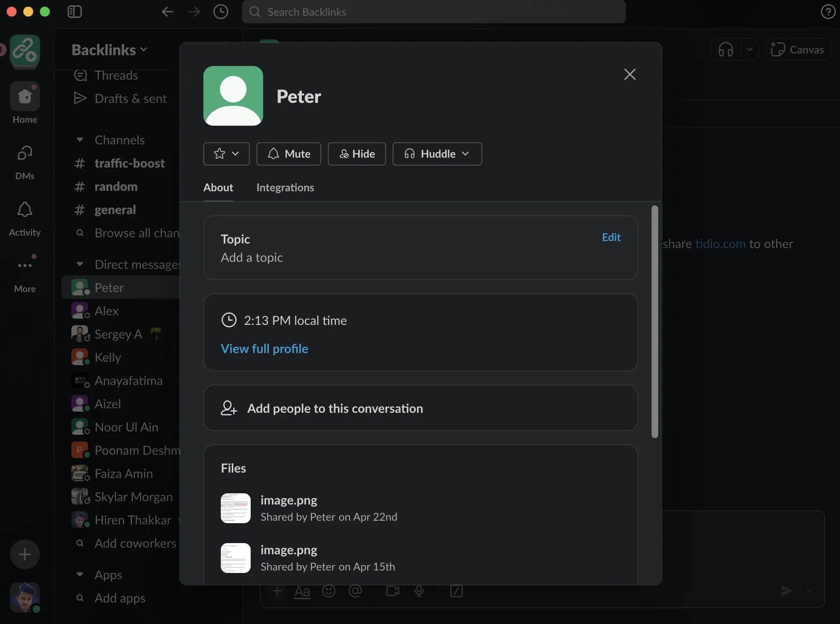Open the Backlinks workspace menu
Screen dimensions: 840x624
pyautogui.click(x=109, y=50)
